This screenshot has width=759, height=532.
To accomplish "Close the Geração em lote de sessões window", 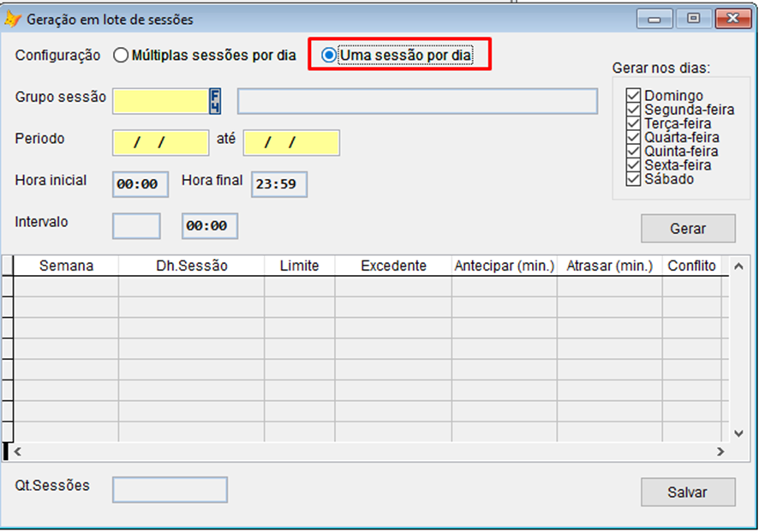I will (732, 19).
